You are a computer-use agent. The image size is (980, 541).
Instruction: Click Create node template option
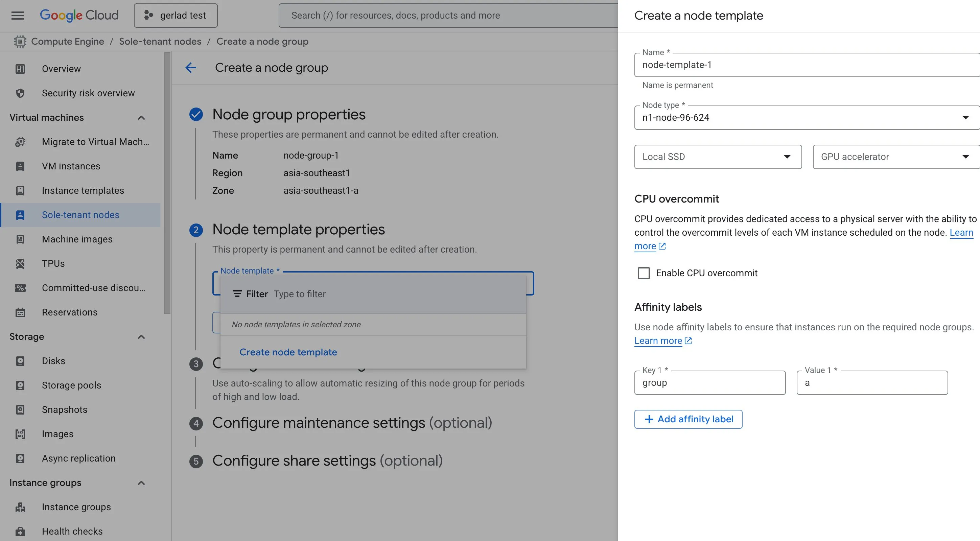coord(288,352)
